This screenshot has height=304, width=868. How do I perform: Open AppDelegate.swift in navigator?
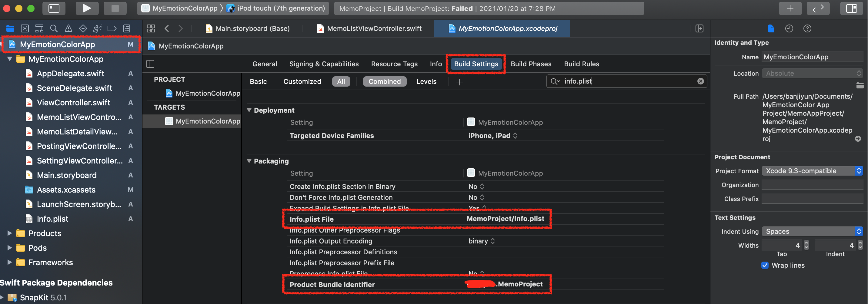(70, 73)
